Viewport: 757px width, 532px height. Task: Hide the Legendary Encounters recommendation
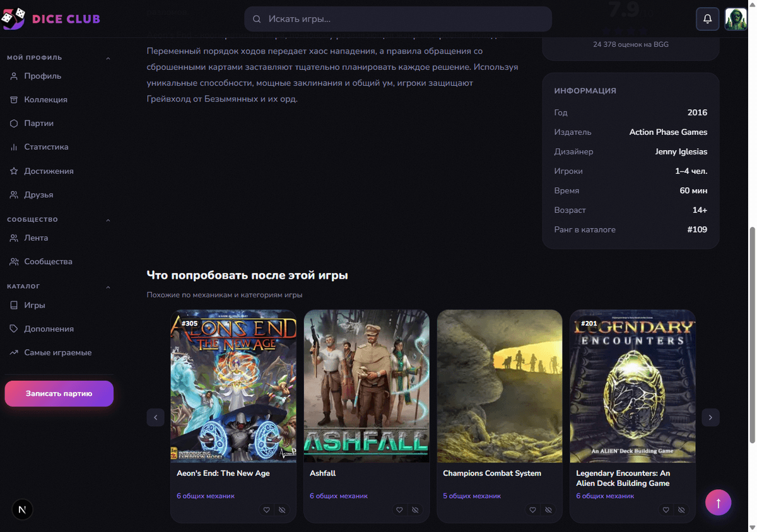tap(681, 510)
